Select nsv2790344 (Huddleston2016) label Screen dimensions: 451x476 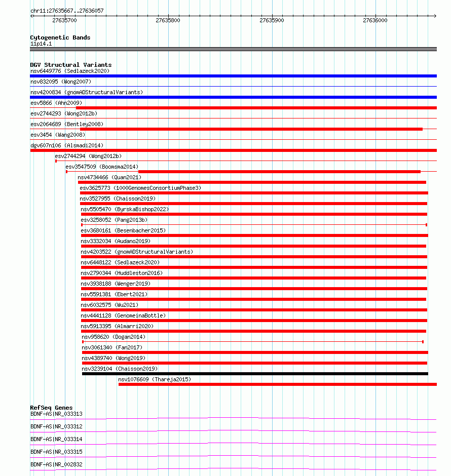tap(122, 273)
